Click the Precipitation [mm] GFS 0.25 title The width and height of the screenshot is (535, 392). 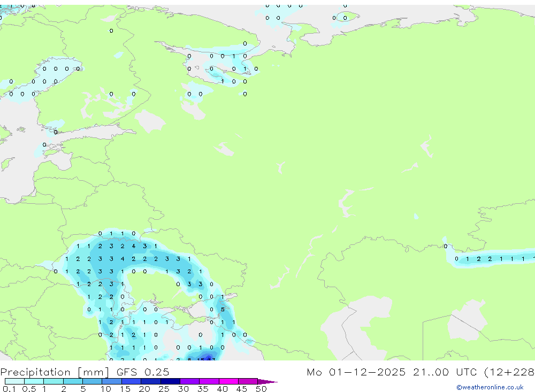85,372
